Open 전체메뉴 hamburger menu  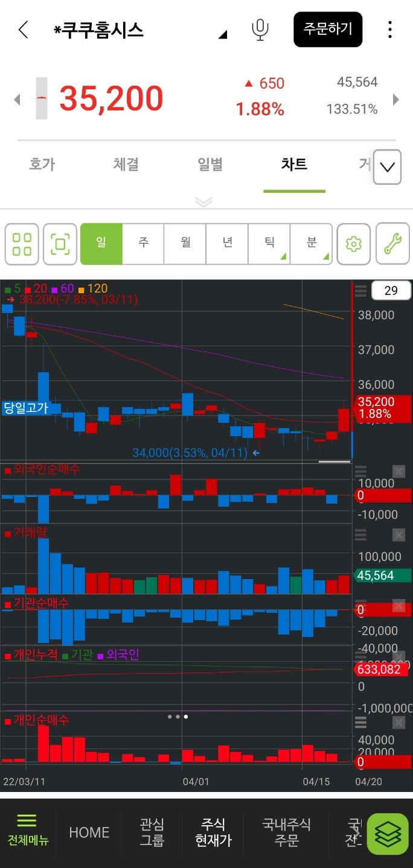coord(28,830)
